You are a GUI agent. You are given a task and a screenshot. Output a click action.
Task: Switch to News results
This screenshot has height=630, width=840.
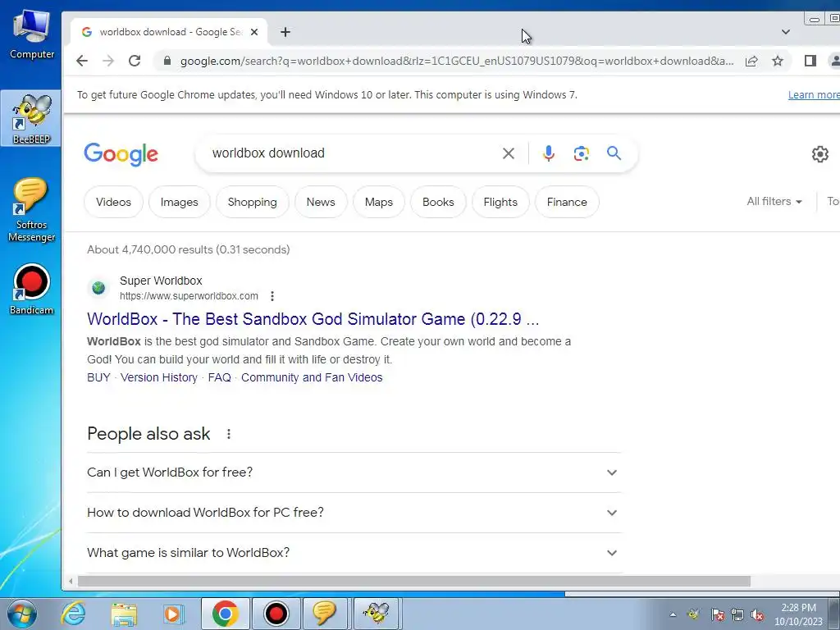tap(321, 202)
